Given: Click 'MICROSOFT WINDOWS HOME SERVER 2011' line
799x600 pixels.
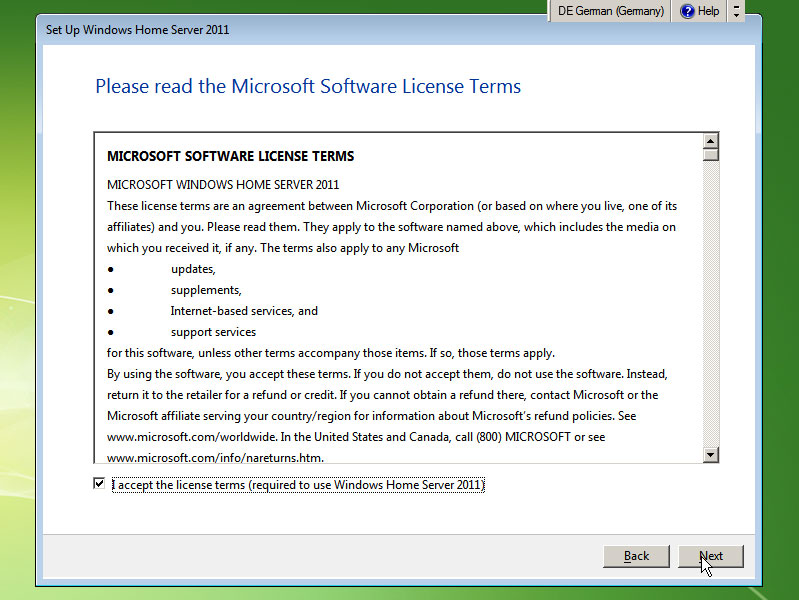Looking at the screenshot, I should coord(223,185).
